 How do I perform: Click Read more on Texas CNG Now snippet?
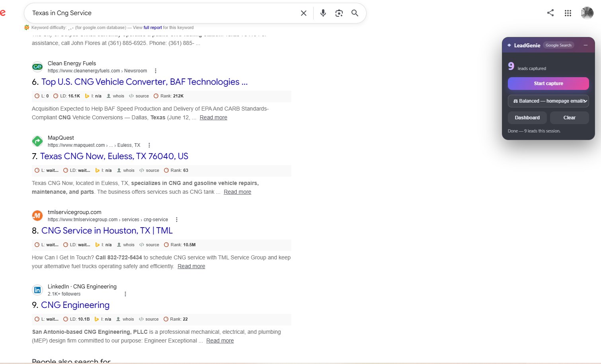pyautogui.click(x=238, y=192)
